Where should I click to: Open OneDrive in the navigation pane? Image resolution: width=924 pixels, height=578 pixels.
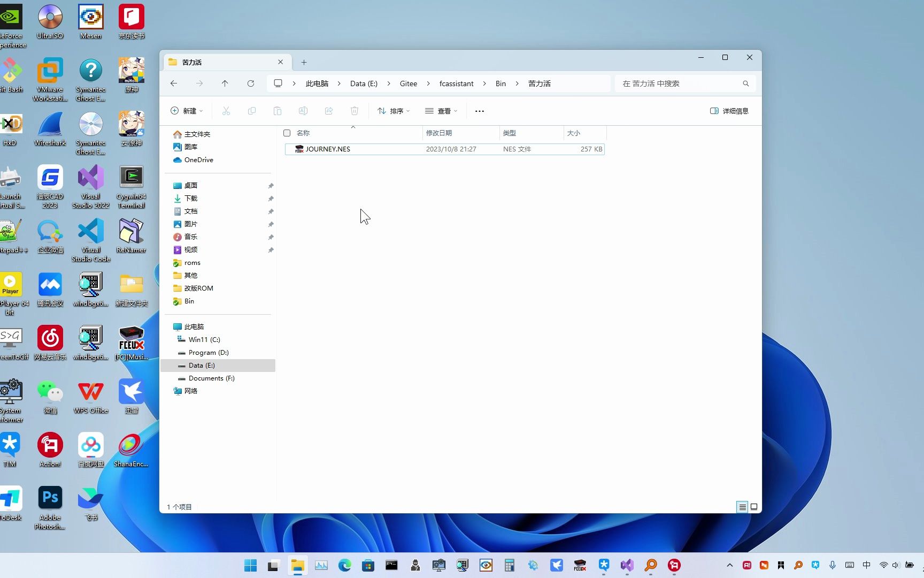click(198, 160)
